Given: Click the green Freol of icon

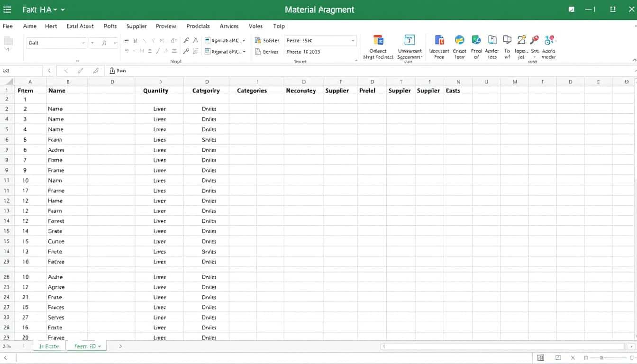Looking at the screenshot, I should tap(476, 40).
